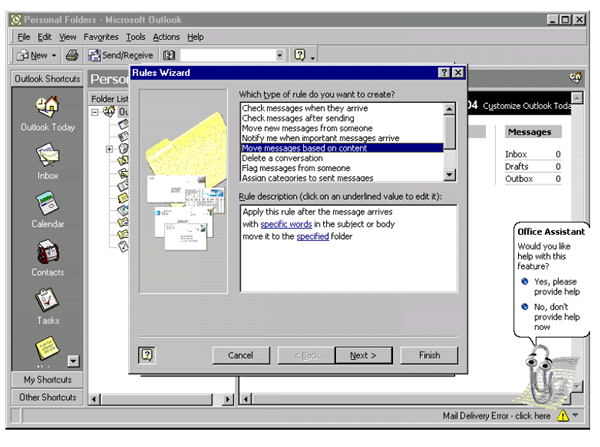
Task: Select Move new messages from someone
Action: (x=342, y=128)
